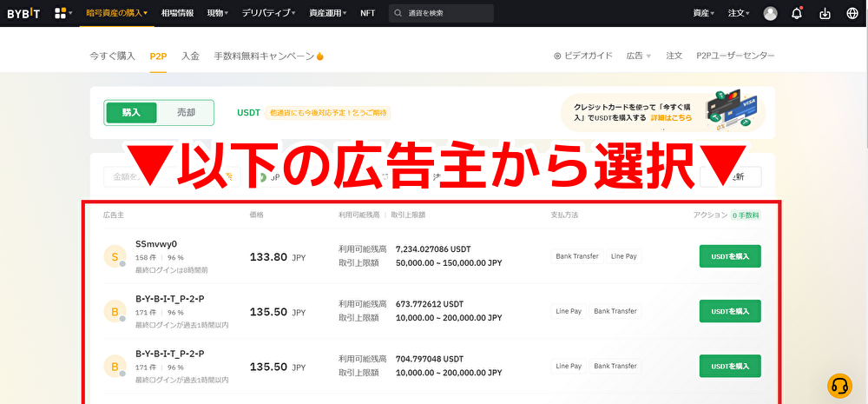Click B-Y-B-I-T_P-2-P name at 704.797048 USDT
Screen dimensions: 868x404
click(170, 354)
